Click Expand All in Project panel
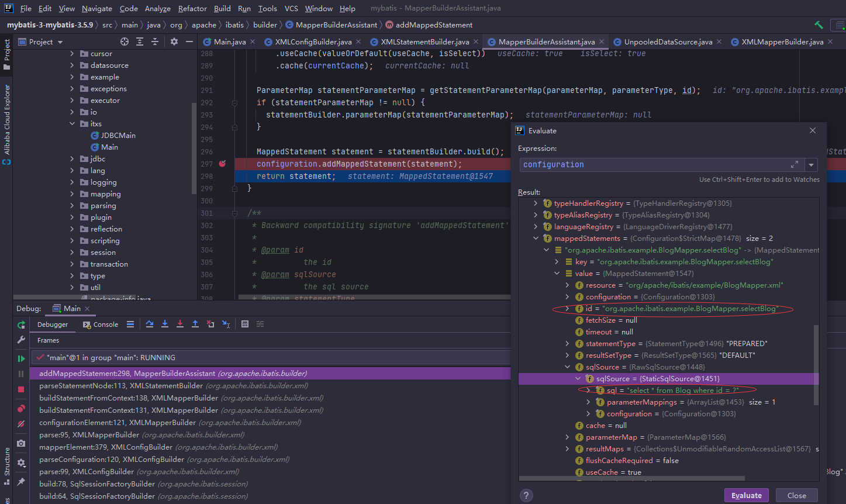The width and height of the screenshot is (846, 504). (x=140, y=42)
